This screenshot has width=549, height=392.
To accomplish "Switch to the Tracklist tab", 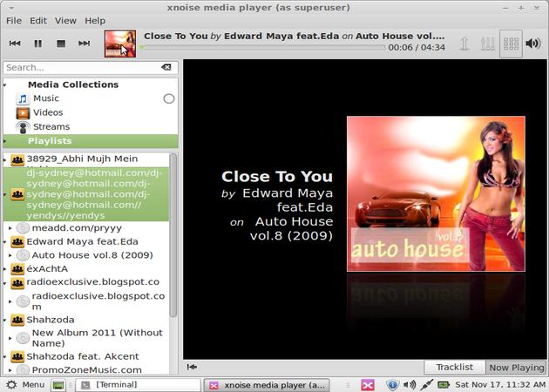I will (x=455, y=367).
